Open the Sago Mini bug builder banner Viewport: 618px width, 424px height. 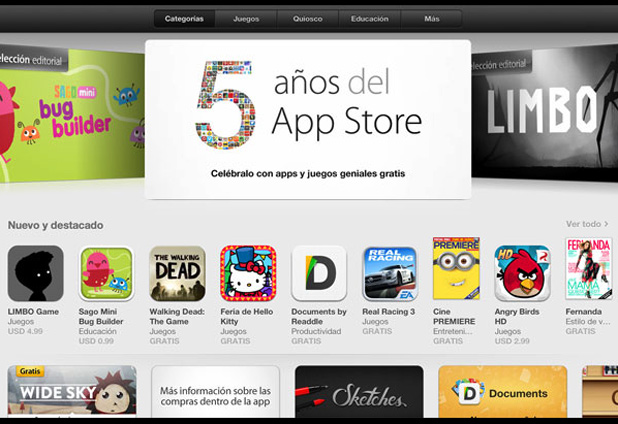click(x=72, y=114)
